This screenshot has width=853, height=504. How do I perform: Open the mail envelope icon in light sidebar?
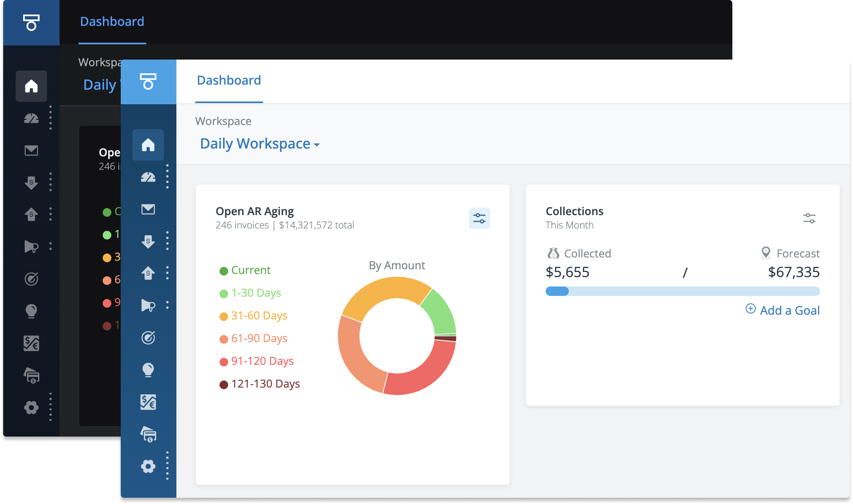tap(148, 209)
